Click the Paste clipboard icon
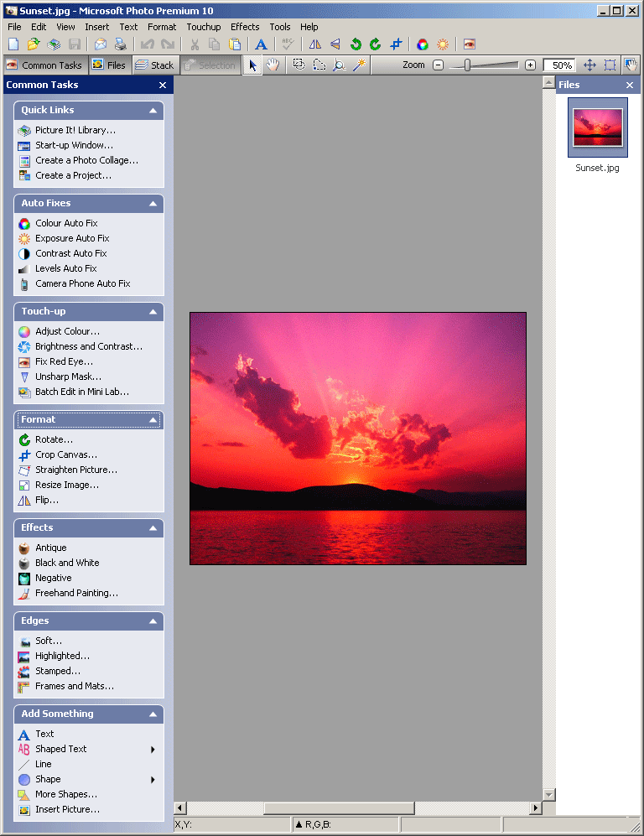This screenshot has height=836, width=644. (235, 44)
